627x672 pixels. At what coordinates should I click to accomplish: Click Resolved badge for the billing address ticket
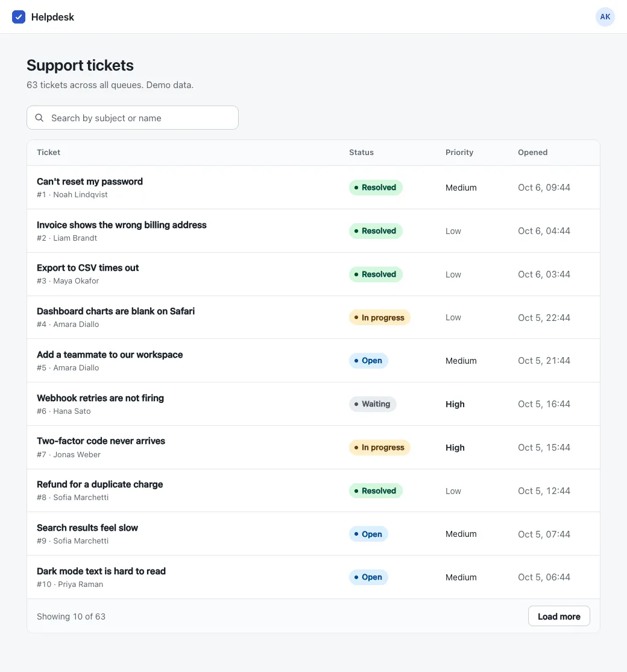tap(376, 231)
